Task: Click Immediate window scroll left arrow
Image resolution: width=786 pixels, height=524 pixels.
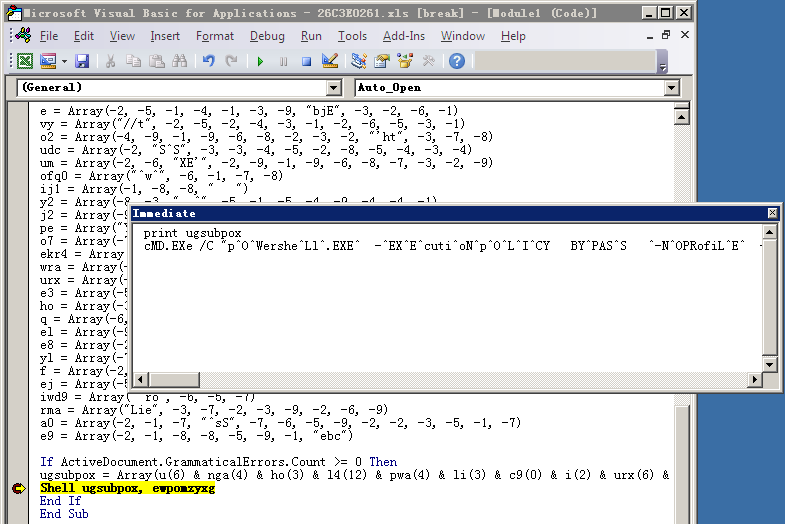Action: click(141, 380)
